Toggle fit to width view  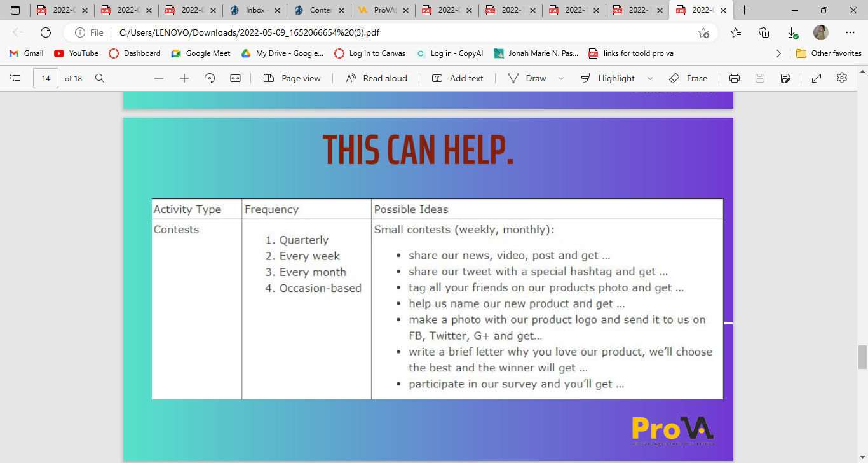[x=236, y=78]
